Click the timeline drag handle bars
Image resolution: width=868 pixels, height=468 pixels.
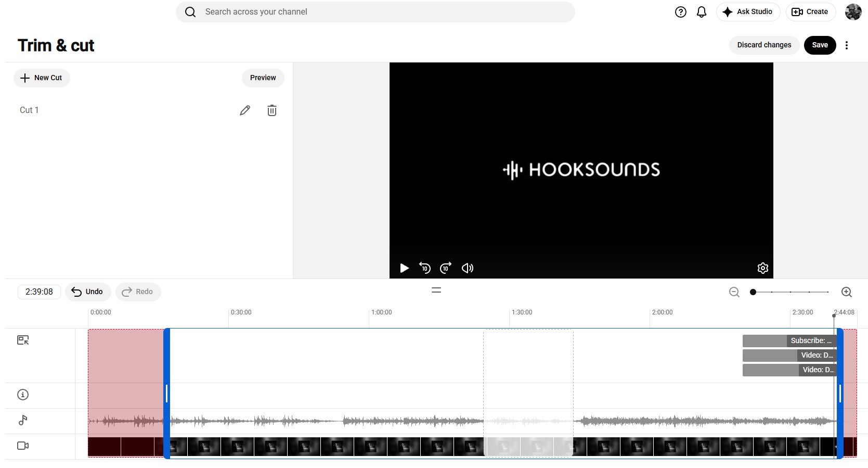coord(436,290)
